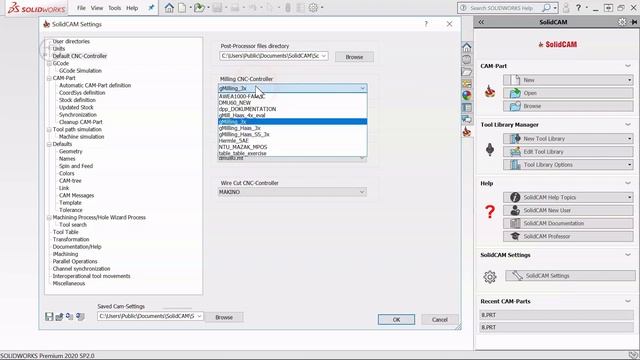Open the Tools menu

114,8
